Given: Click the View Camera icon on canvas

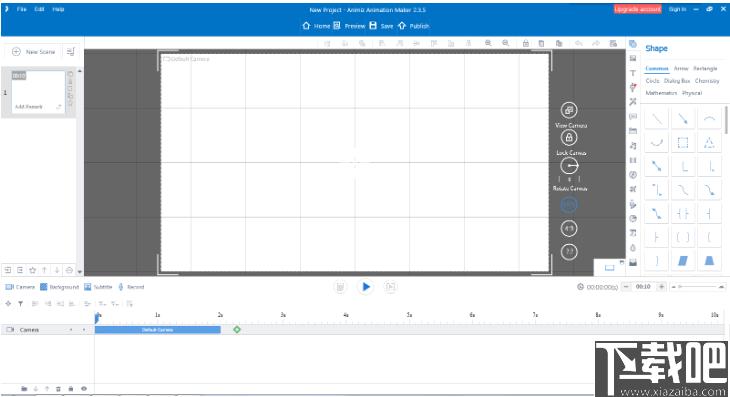Looking at the screenshot, I should (x=568, y=110).
